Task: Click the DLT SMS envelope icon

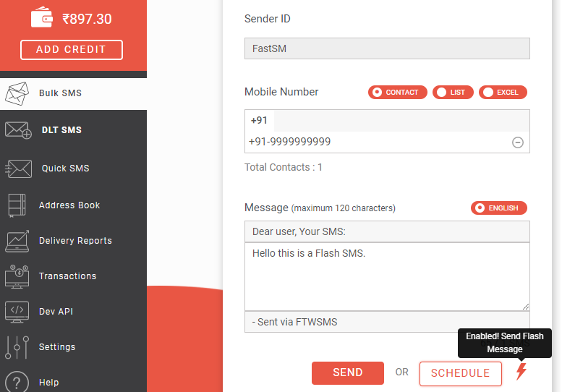Action: (18, 130)
